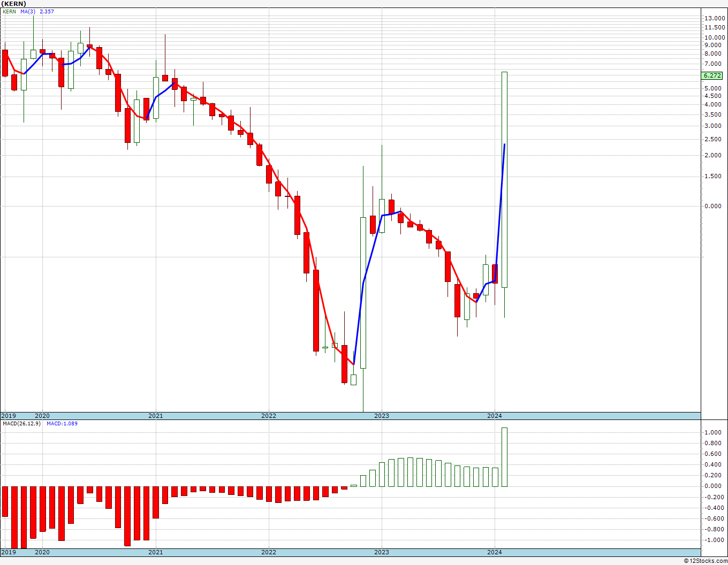Screen dimensions: 728x565
Task: Click the -0.200 MACD axis label
Action: (x=714, y=498)
